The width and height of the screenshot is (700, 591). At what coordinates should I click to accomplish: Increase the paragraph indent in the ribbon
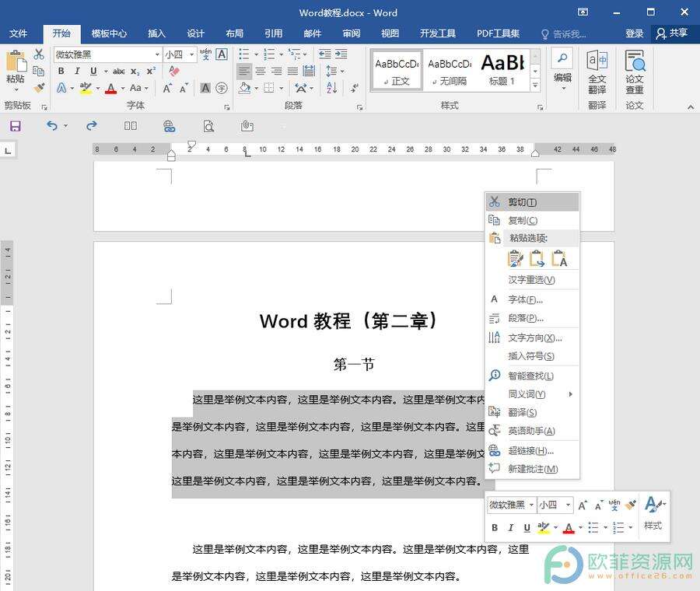tap(341, 54)
